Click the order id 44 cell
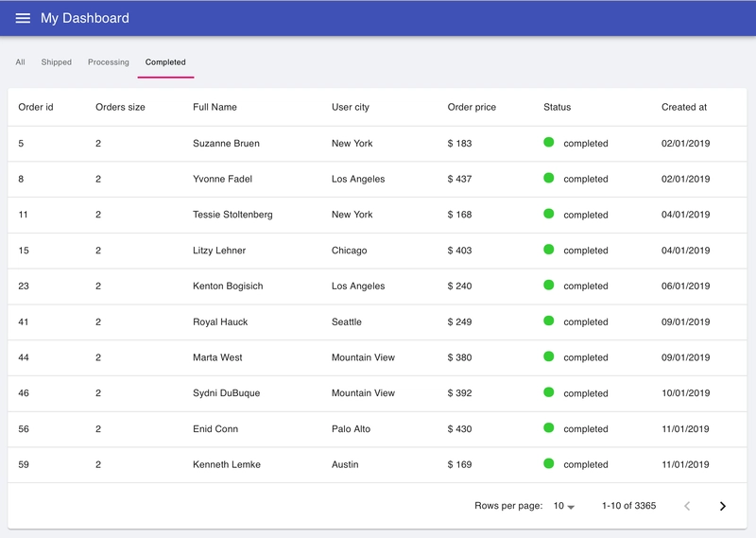Viewport: 756px width, 538px height. pyautogui.click(x=24, y=357)
